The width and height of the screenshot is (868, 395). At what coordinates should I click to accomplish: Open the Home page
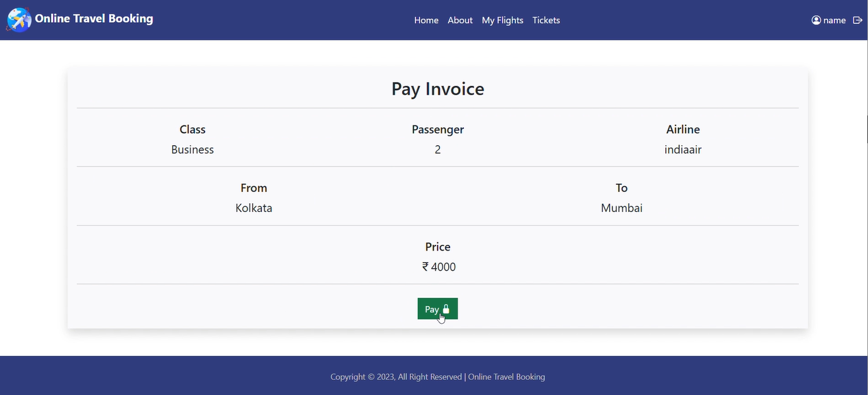click(x=426, y=20)
